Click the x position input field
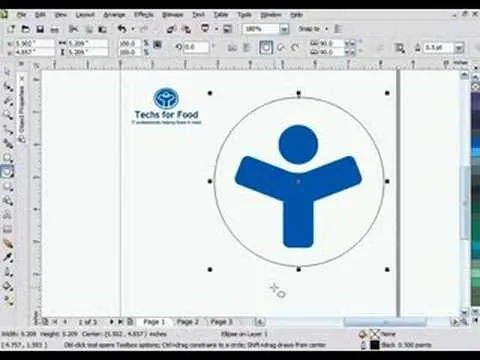This screenshot has width=480, height=360. [34, 43]
